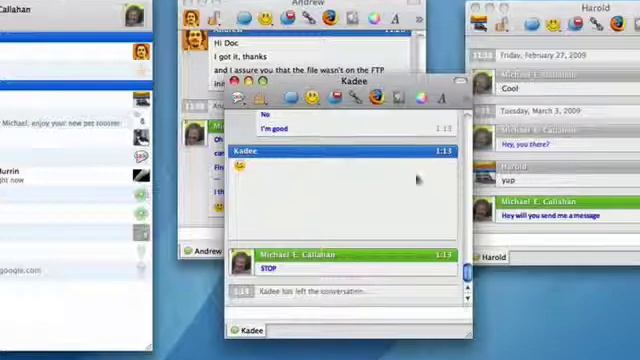The height and width of the screenshot is (360, 640).
Task: Open the color wheel in Kadee toolbar
Action: pos(421,98)
